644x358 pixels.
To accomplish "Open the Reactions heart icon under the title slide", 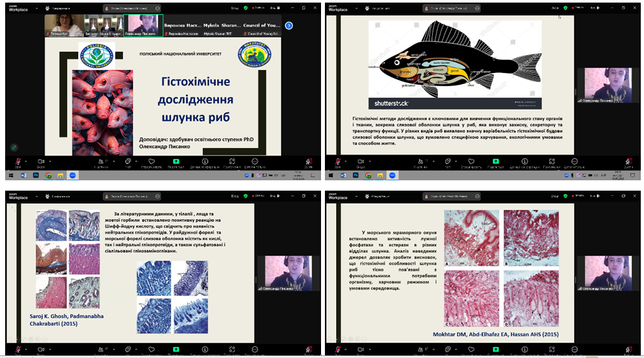I will point(149,161).
